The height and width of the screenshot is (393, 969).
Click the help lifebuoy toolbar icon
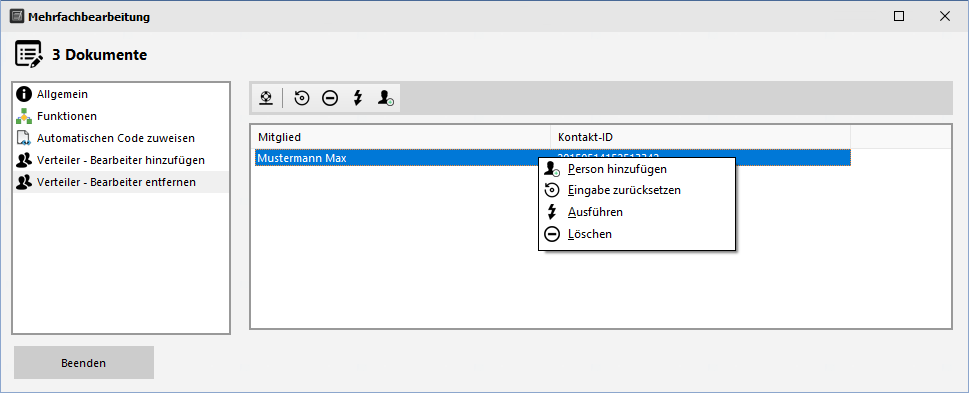click(x=266, y=98)
